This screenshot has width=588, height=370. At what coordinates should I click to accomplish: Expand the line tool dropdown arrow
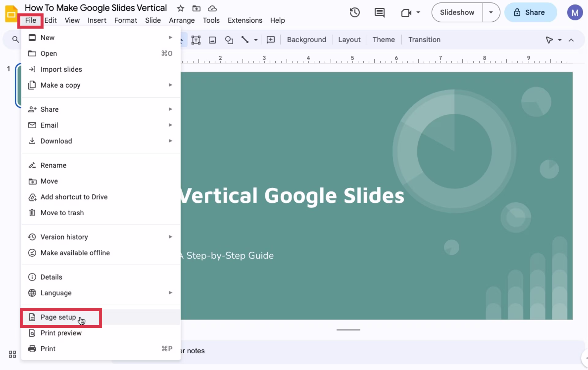point(256,40)
